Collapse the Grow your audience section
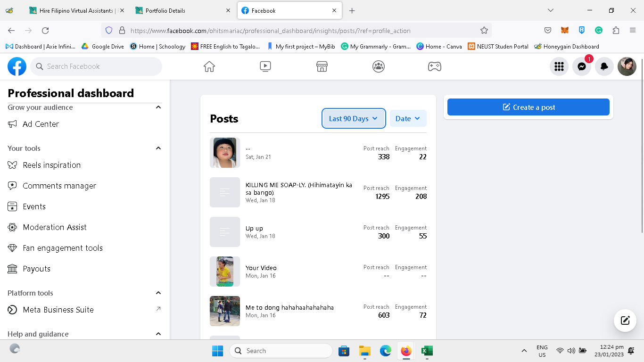The width and height of the screenshot is (644, 362). (158, 107)
